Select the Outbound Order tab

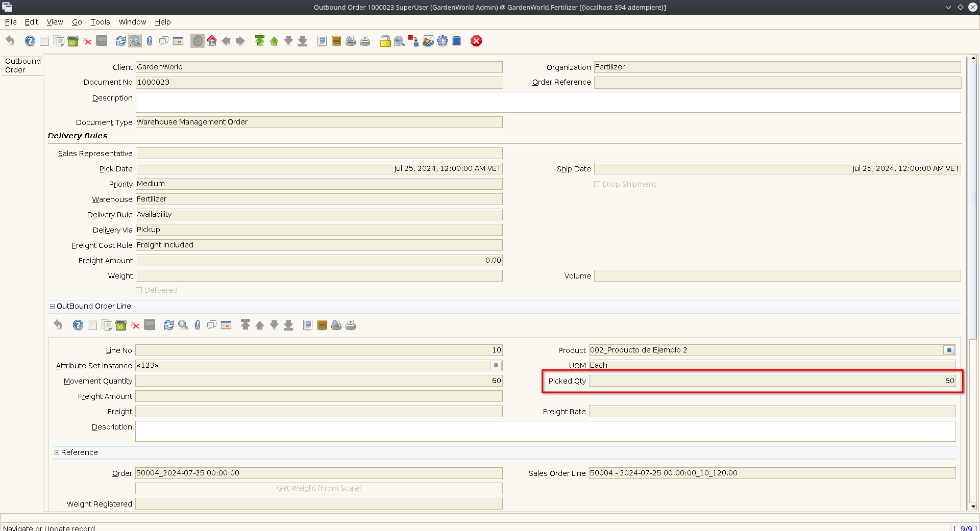(22, 65)
